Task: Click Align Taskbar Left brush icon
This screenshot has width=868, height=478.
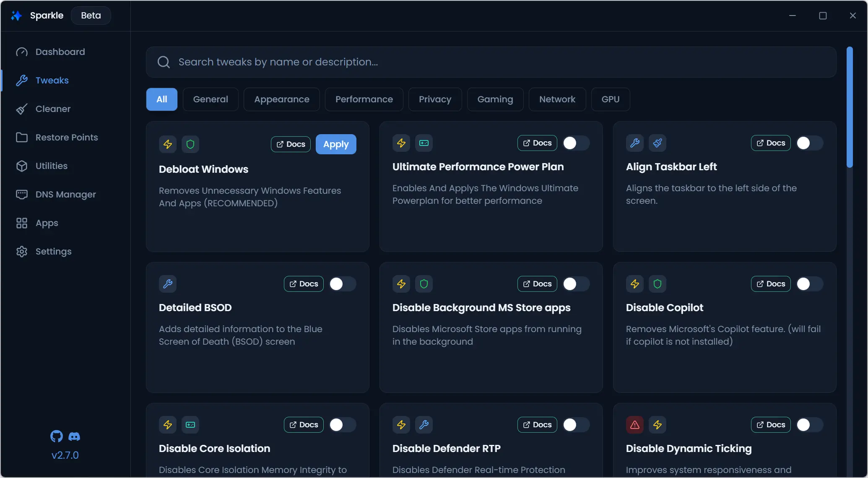Action: [657, 143]
